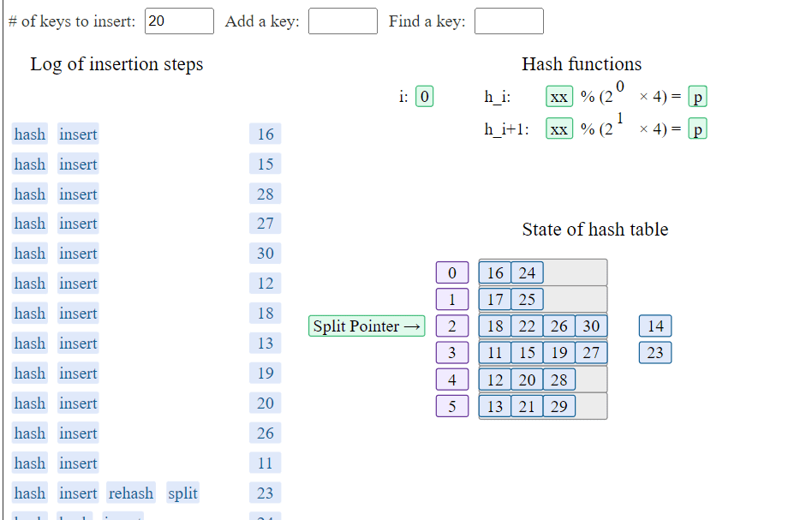Click the number of keys to insert field

(179, 21)
